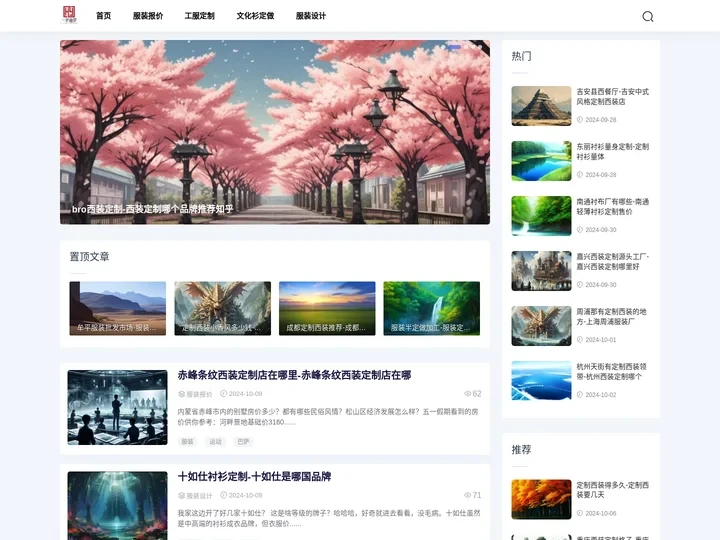This screenshot has height=540, width=720.
Task: Open article title 赤峰条纹西装定制店在哪里
Action: (294, 375)
